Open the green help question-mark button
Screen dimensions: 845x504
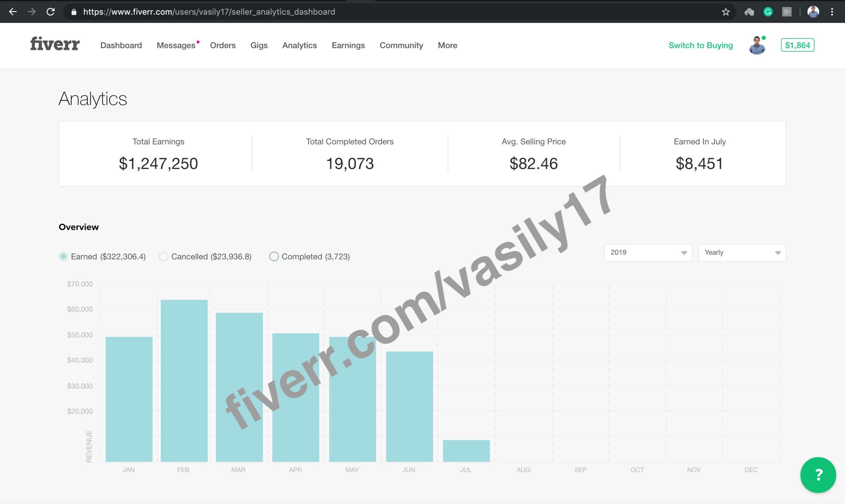[818, 475]
